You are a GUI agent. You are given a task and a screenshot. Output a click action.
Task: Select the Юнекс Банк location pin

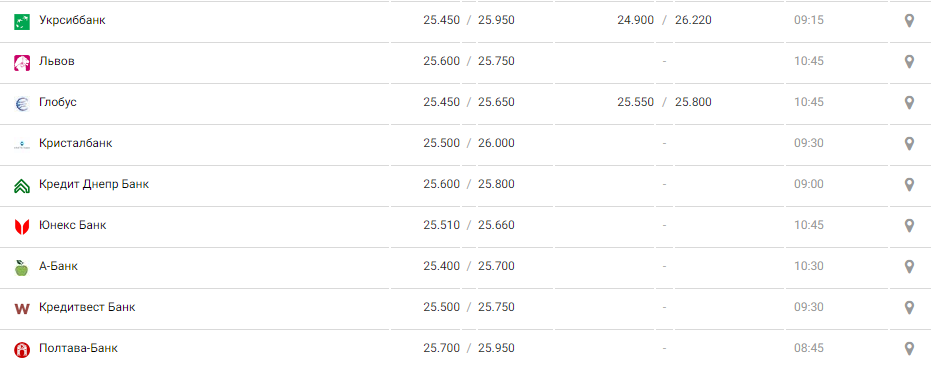pos(908,226)
